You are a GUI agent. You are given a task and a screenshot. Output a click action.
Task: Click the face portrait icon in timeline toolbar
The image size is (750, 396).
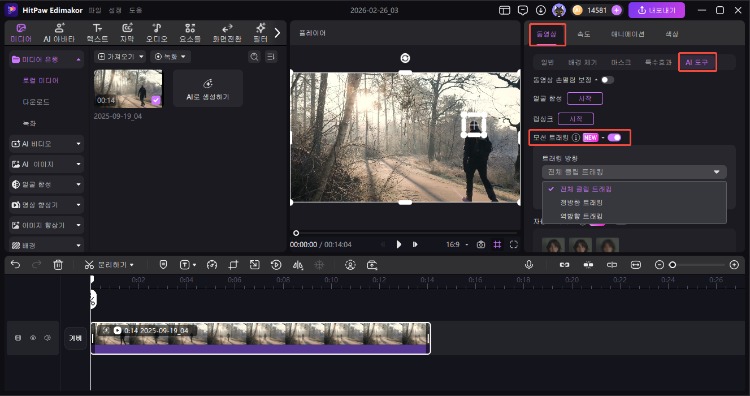click(350, 264)
